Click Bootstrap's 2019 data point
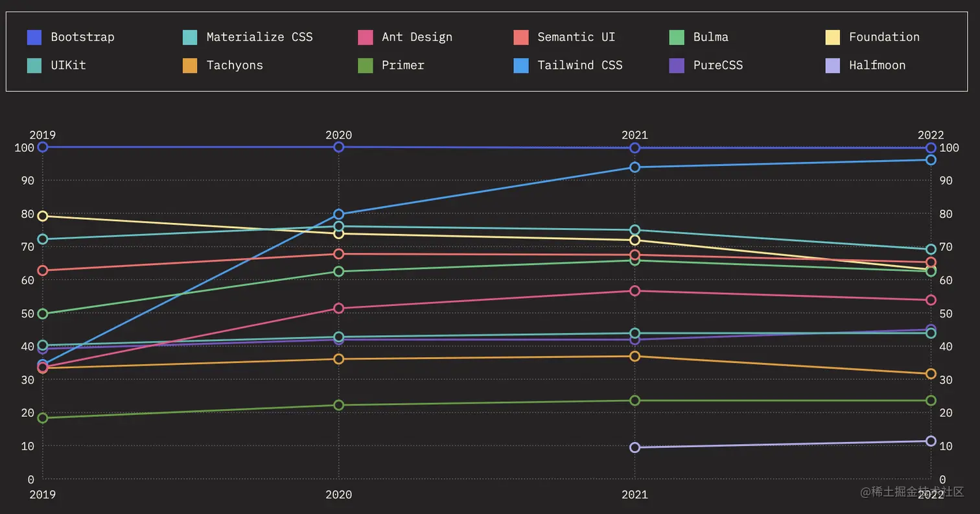 click(43, 147)
